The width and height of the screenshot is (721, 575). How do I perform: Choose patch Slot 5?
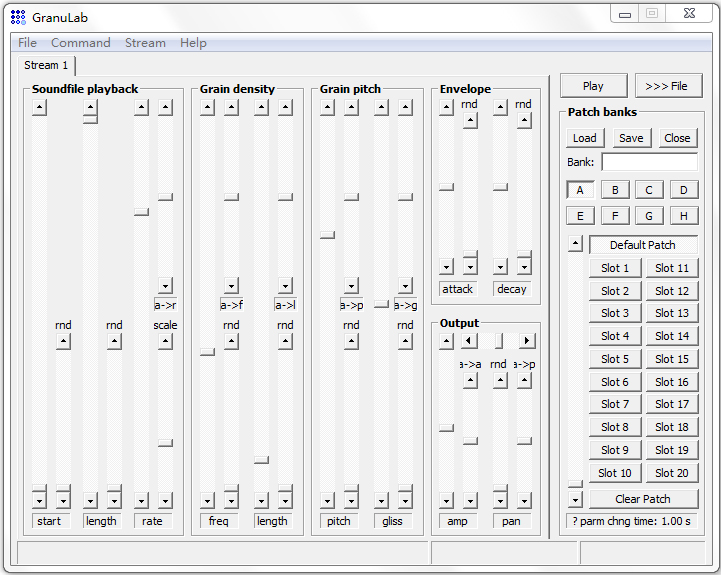pos(615,359)
